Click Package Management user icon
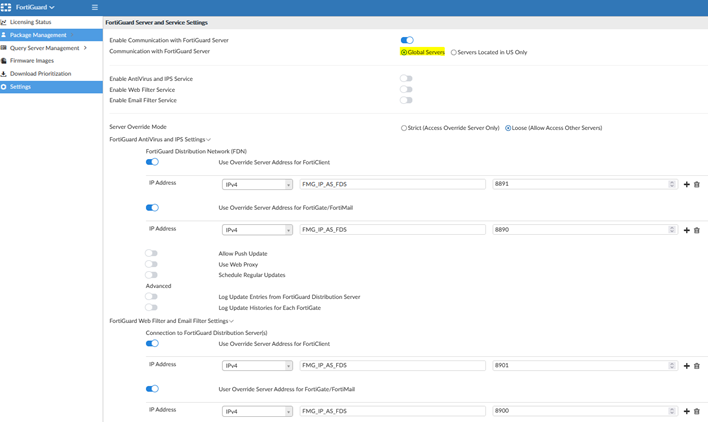 click(4, 35)
